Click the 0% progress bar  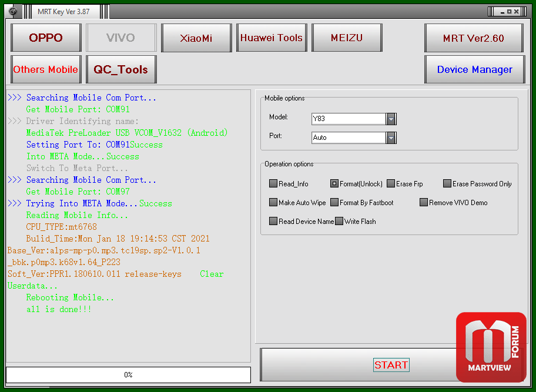[128, 375]
